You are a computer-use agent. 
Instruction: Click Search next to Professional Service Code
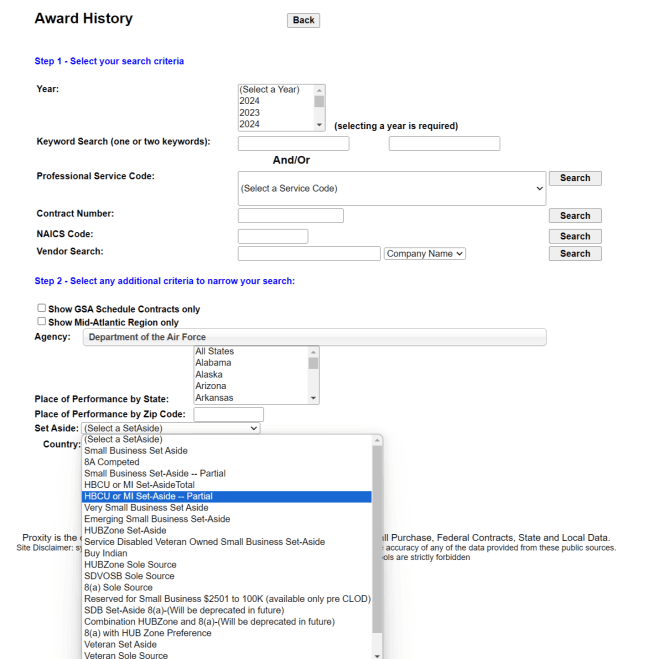[575, 178]
